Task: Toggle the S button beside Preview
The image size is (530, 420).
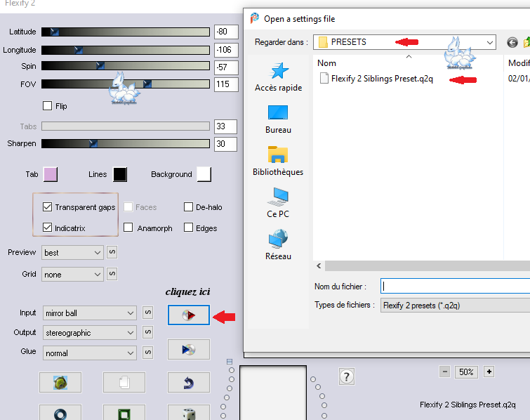Action: [112, 252]
